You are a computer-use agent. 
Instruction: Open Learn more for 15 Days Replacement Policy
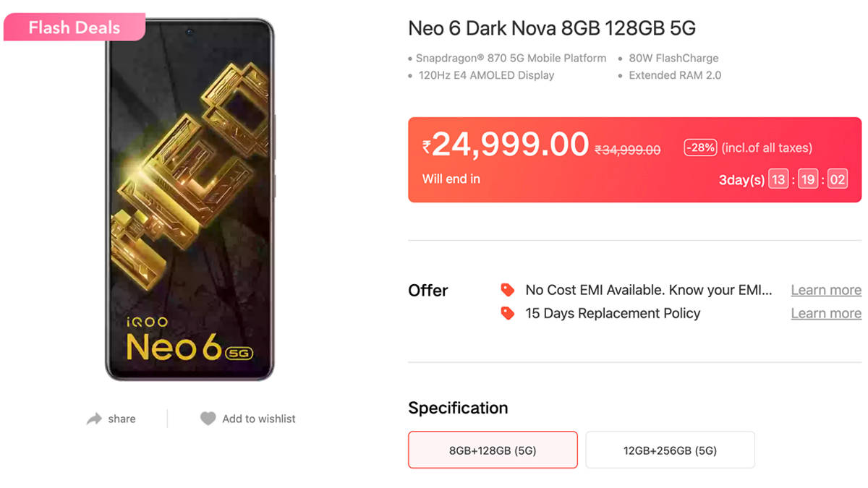(825, 313)
